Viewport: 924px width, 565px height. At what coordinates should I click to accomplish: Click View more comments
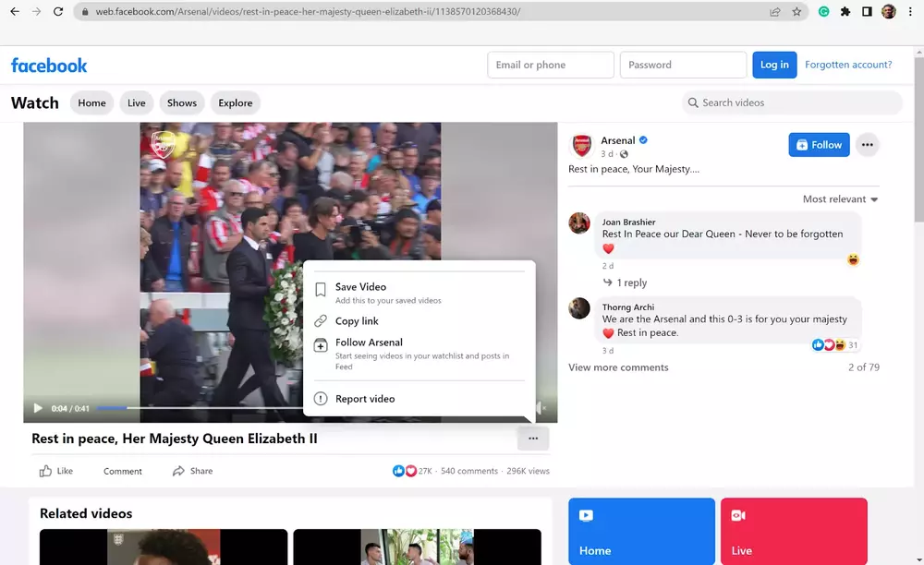point(618,367)
